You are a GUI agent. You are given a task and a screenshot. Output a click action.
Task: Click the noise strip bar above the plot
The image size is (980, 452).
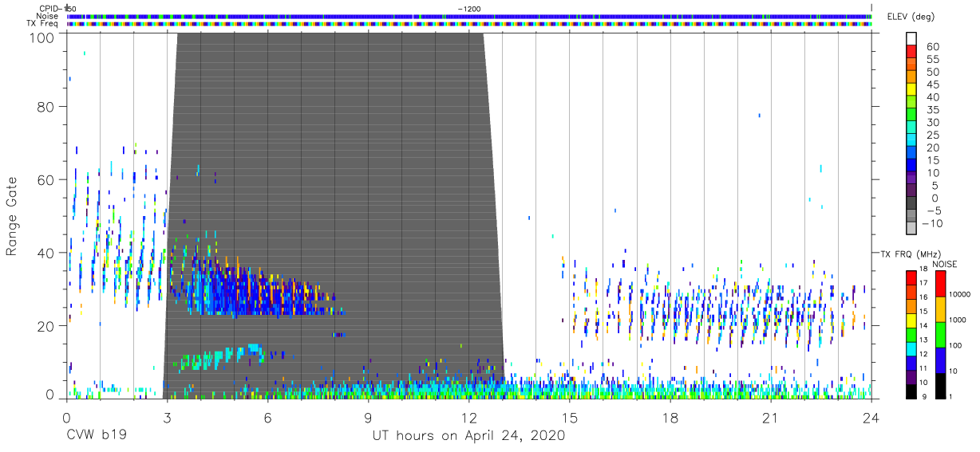(469, 16)
